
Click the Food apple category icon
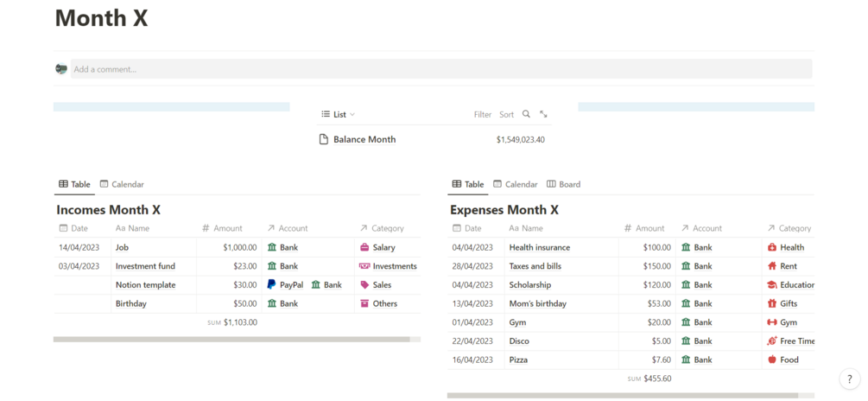(772, 360)
